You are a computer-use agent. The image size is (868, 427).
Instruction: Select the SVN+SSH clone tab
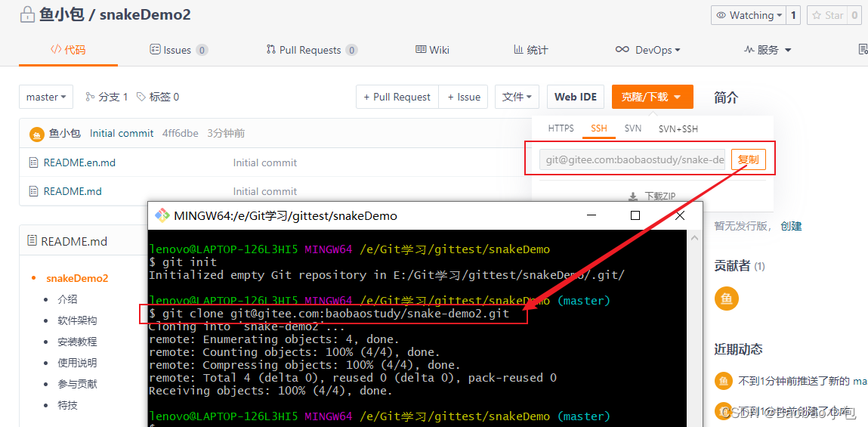point(678,128)
